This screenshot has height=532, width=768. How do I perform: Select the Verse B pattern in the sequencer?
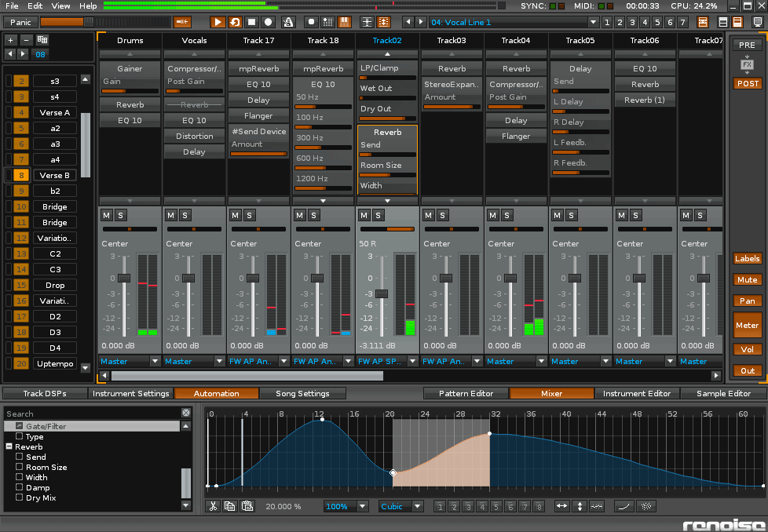pos(54,175)
